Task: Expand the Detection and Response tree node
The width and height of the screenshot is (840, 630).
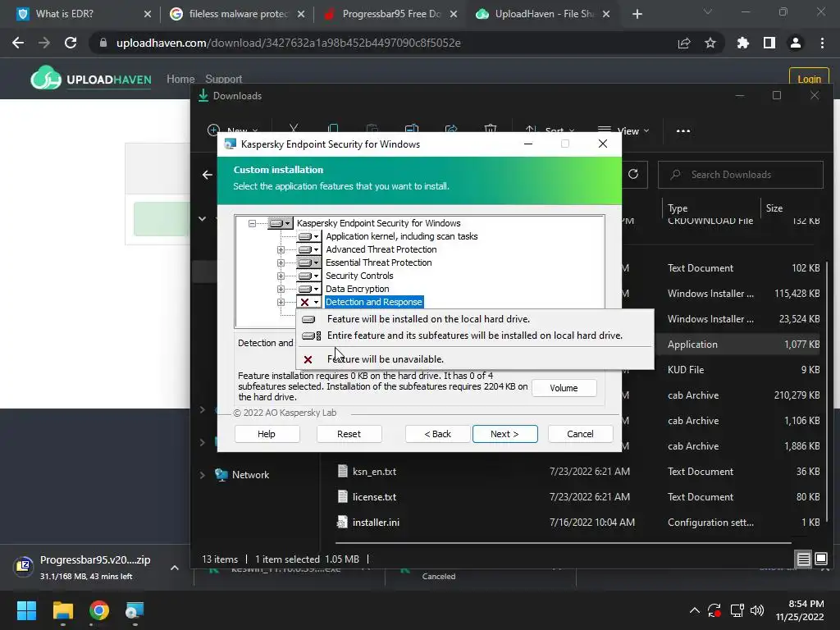Action: pos(281,302)
